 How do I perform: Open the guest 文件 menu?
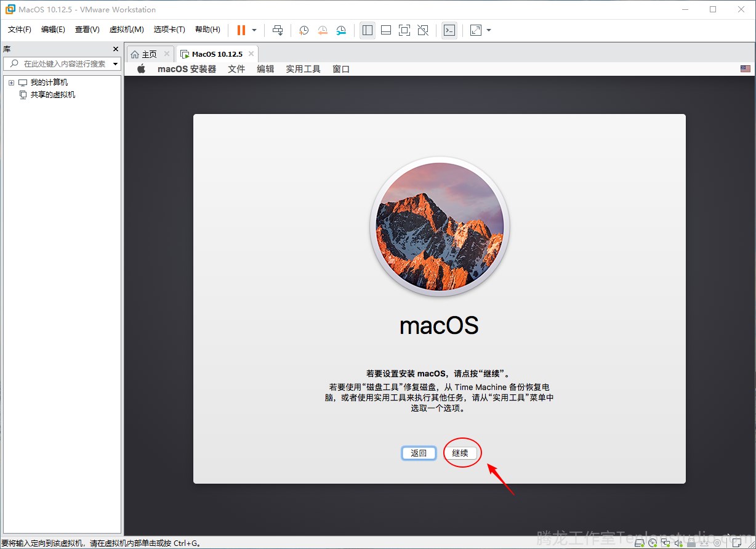click(236, 69)
